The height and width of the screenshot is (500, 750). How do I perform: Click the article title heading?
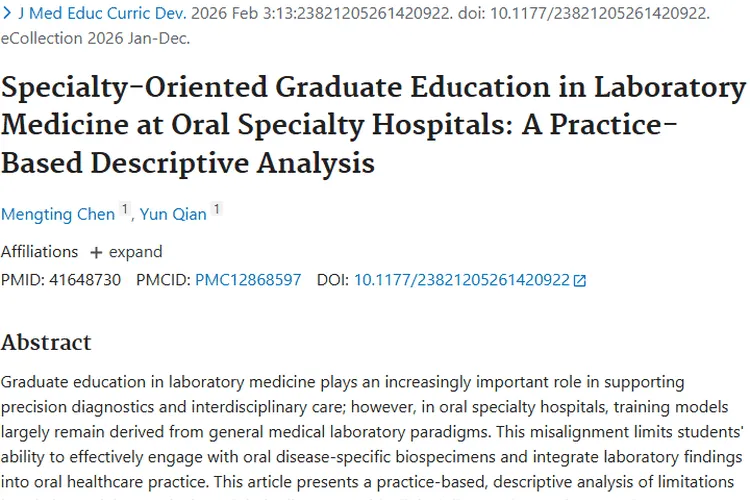point(373,125)
